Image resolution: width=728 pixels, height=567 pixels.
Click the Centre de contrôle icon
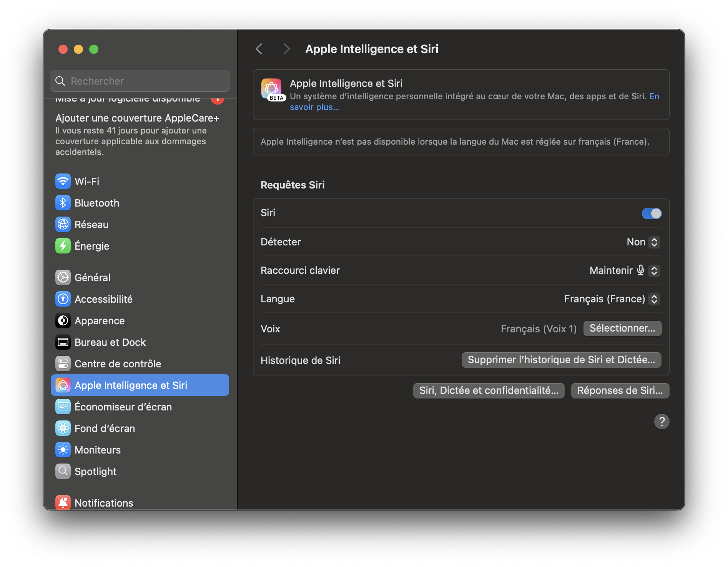pos(63,364)
